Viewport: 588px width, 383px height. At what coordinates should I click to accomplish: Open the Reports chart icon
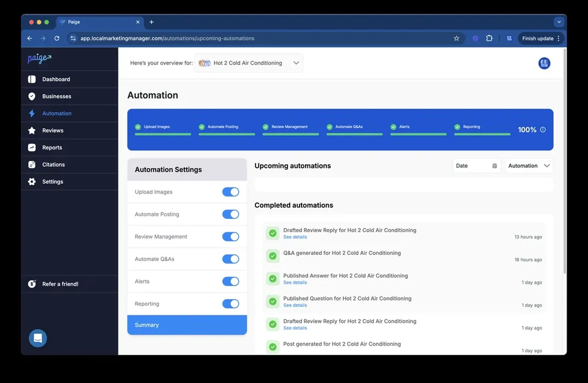tap(32, 148)
